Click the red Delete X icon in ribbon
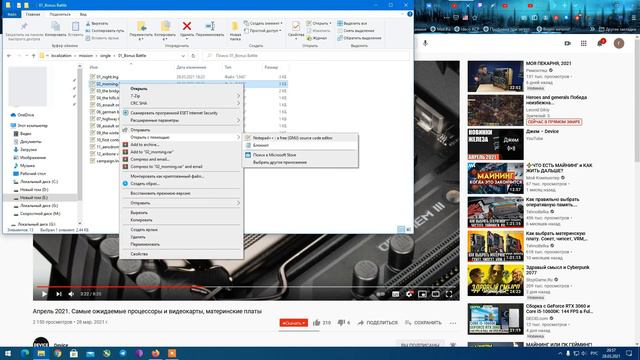The image size is (640, 360). tap(187, 26)
